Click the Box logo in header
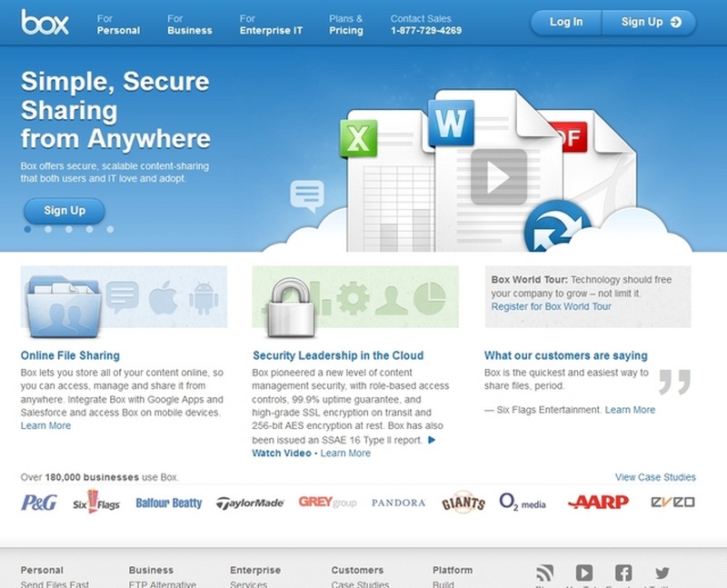 coord(45,22)
